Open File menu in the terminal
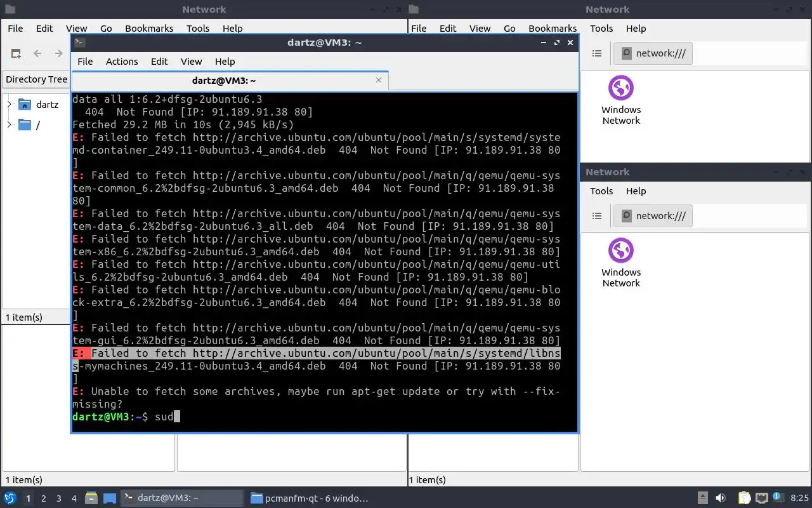 click(x=85, y=62)
